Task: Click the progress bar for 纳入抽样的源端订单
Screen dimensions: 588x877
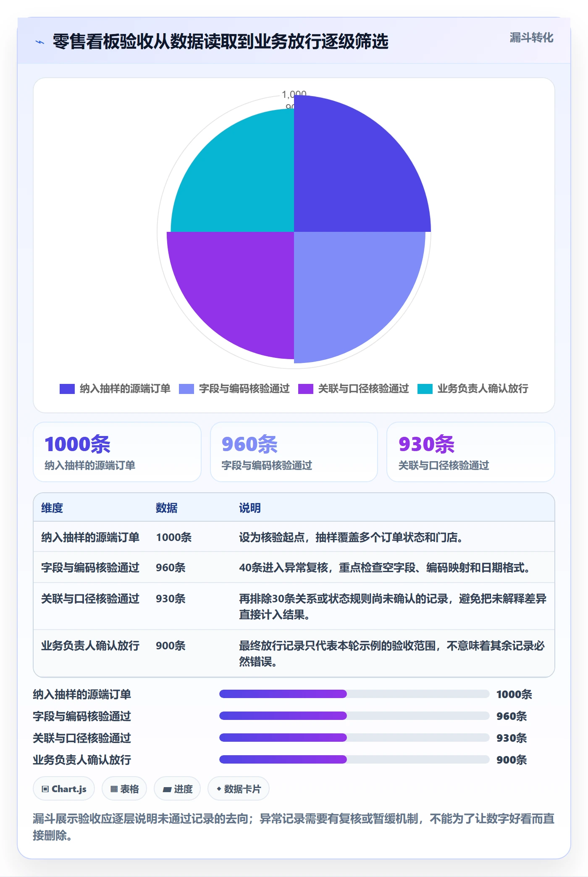Action: pyautogui.click(x=354, y=694)
